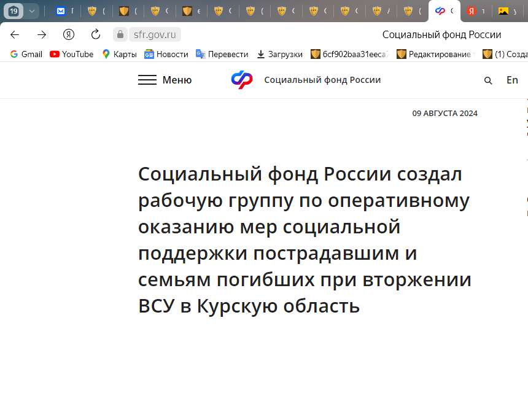This screenshot has width=528, height=420.
Task: Expand the tab list dropdown arrow
Action: [32, 11]
